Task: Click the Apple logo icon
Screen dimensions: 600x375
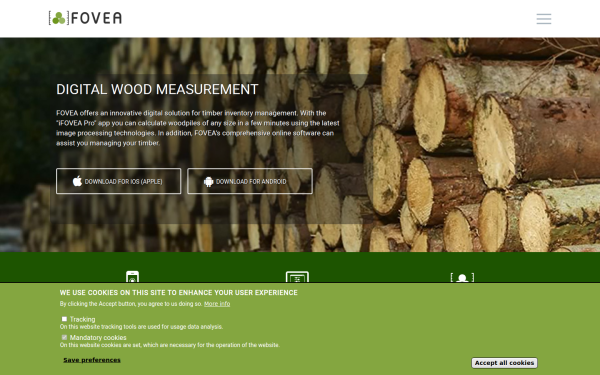Action: point(77,181)
